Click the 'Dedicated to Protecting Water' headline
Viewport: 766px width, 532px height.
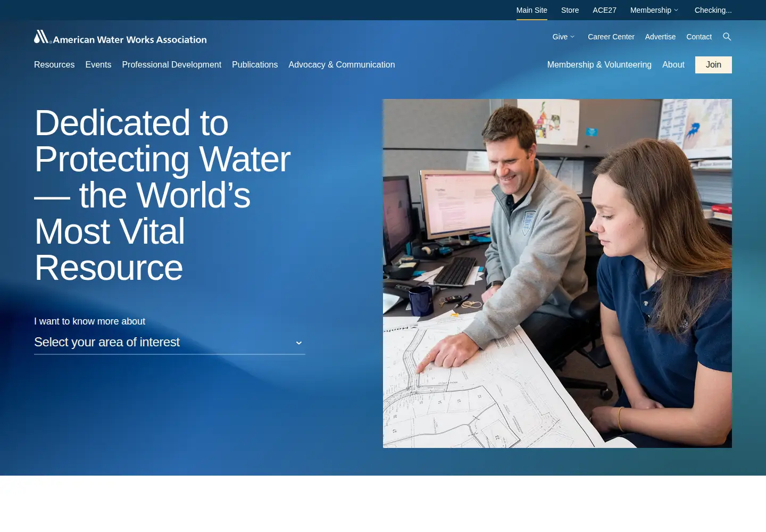click(162, 195)
